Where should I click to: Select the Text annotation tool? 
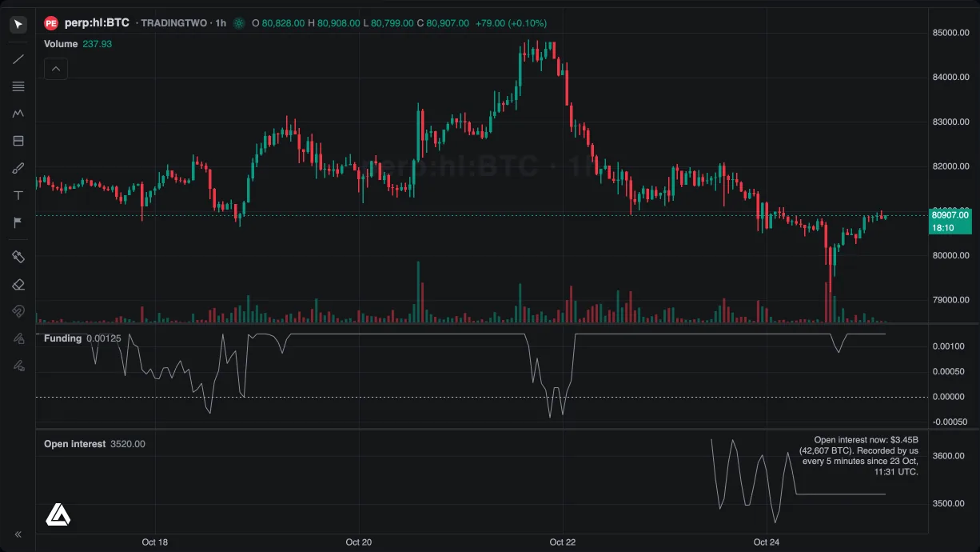[18, 195]
